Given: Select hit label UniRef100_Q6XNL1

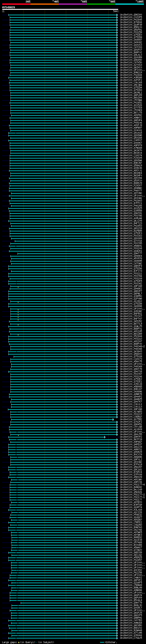Looking at the screenshot, I should [x=131, y=93].
